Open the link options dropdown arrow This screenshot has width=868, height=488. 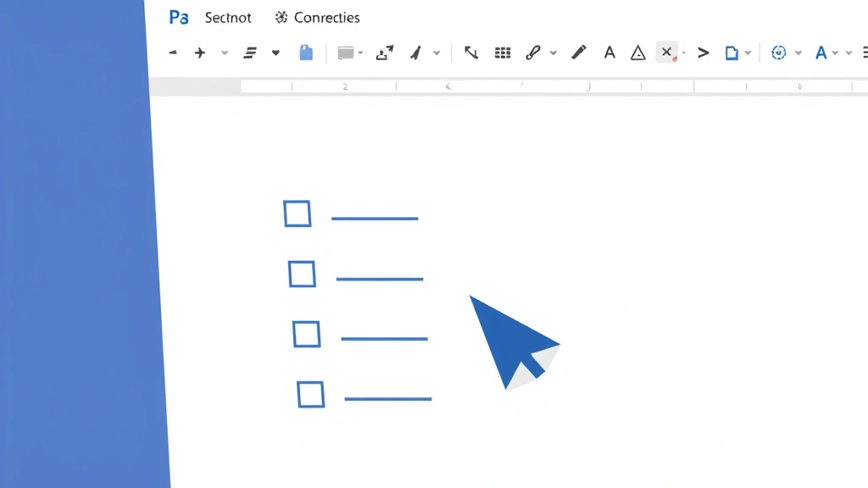(x=554, y=52)
